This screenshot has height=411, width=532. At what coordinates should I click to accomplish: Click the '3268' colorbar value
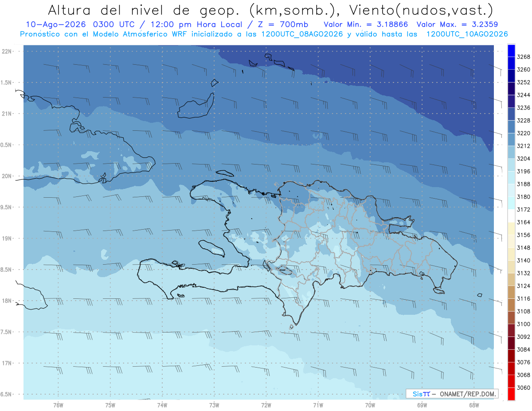point(524,57)
